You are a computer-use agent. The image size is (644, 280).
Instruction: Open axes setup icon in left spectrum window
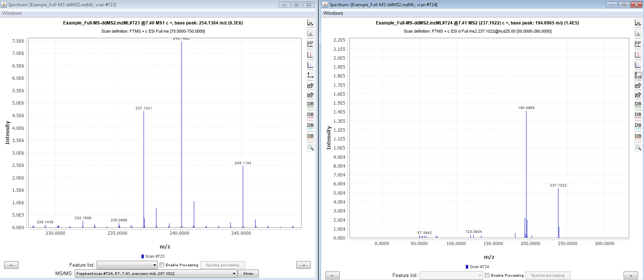pos(310,76)
